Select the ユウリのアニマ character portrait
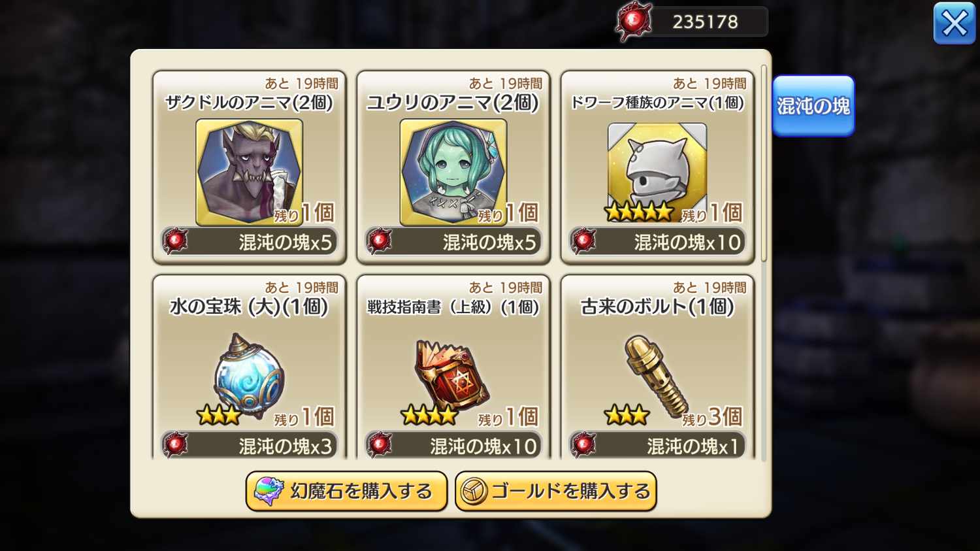Viewport: 980px width, 551px height. pos(453,173)
